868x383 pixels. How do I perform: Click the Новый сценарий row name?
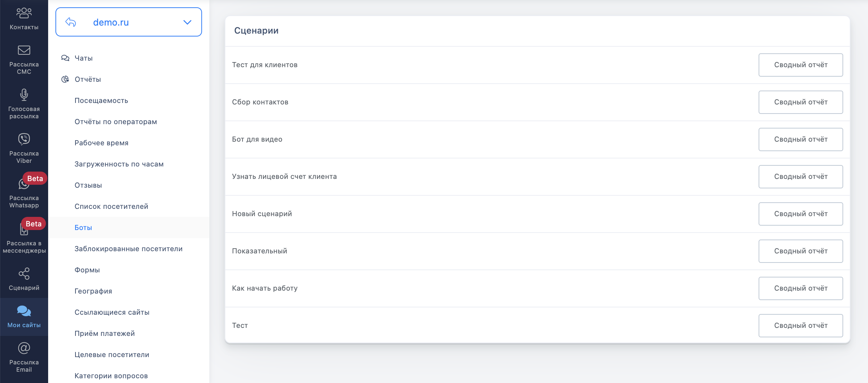[x=262, y=214]
